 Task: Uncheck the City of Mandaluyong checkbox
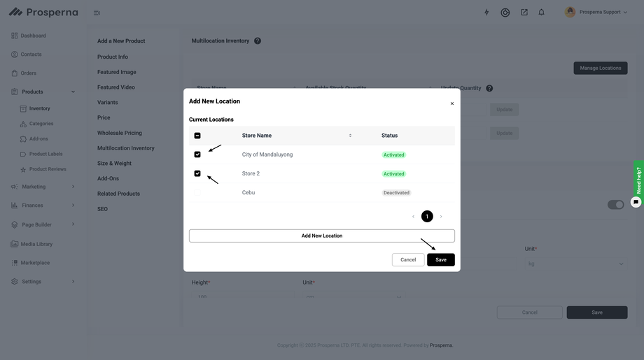(197, 154)
